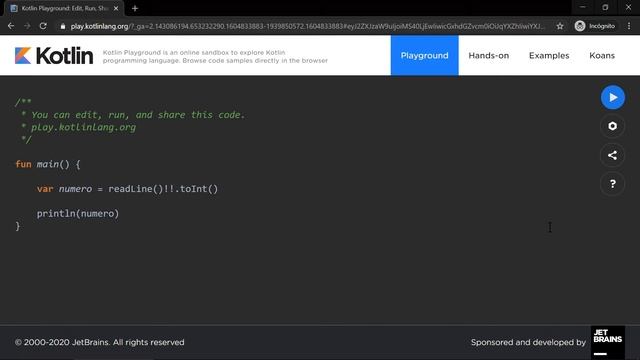Close the Kotlin Playground tab
The height and width of the screenshot is (360, 640).
point(116,8)
